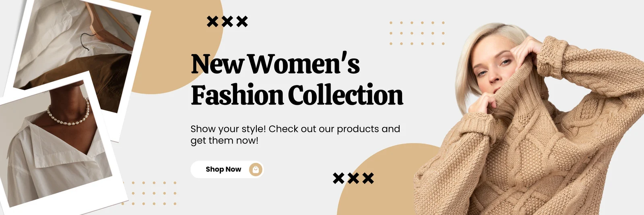This screenshot has height=215, width=644.
Task: Click the Shop Now button
Action: tap(227, 169)
